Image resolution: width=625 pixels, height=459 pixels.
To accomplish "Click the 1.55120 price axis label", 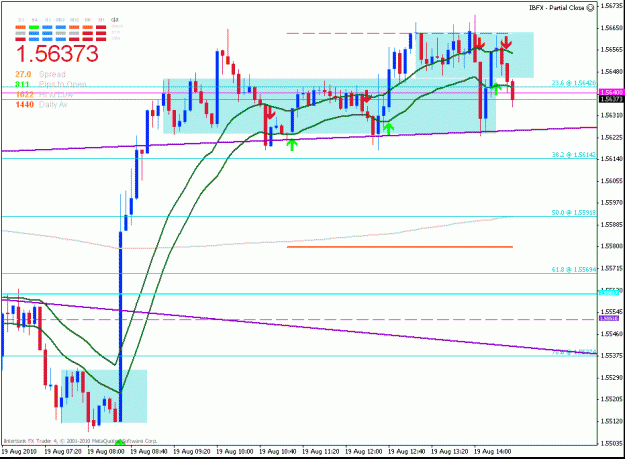I will (612, 421).
